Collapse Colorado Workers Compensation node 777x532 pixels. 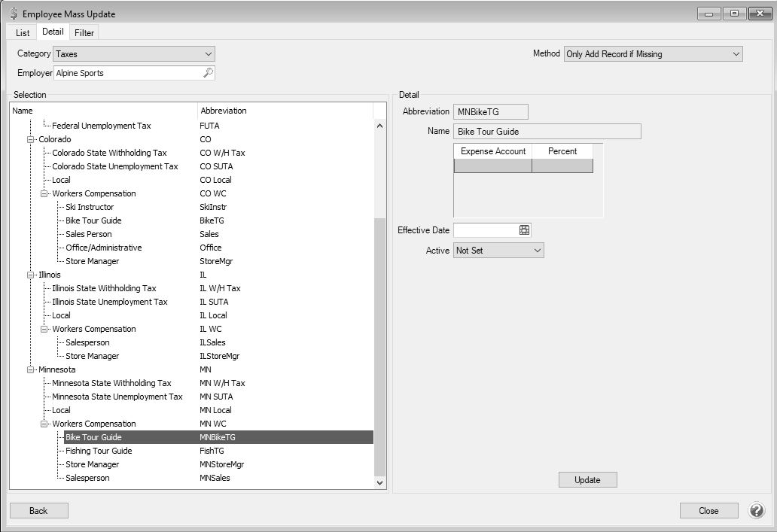point(44,193)
